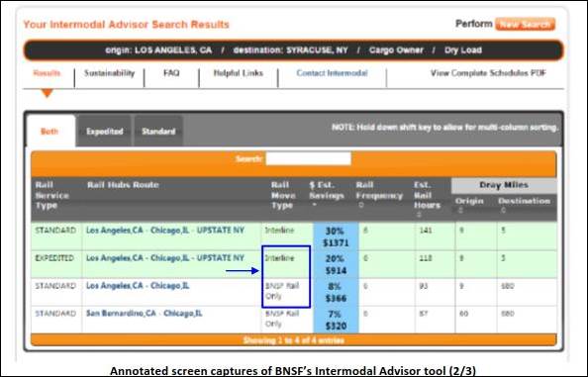Viewport: 588px width, 377px height.
Task: Sort by Rail Hubs Route header
Action: 123,185
